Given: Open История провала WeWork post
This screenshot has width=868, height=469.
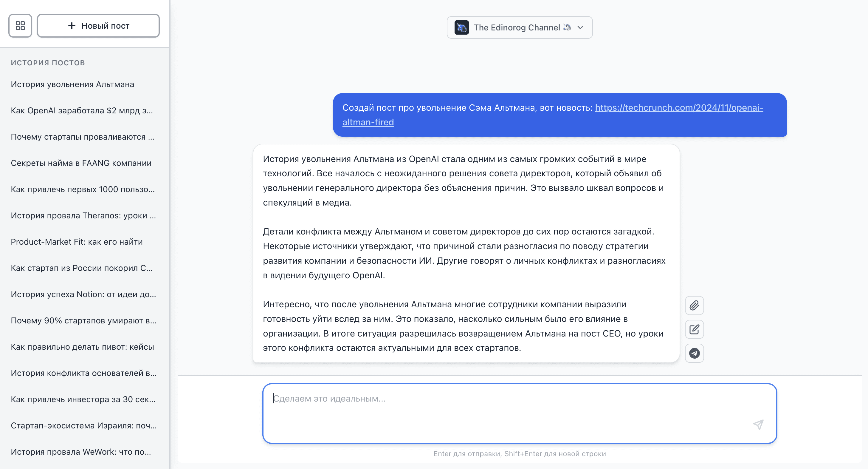Looking at the screenshot, I should coord(81,452).
